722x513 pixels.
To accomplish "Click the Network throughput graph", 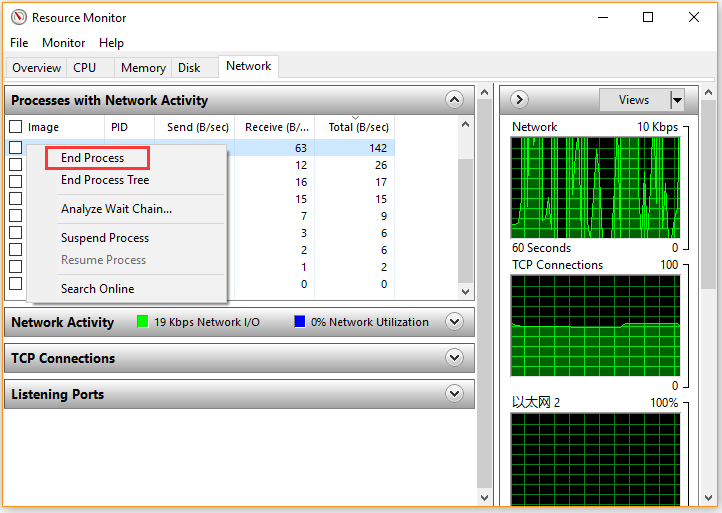I will pos(595,188).
